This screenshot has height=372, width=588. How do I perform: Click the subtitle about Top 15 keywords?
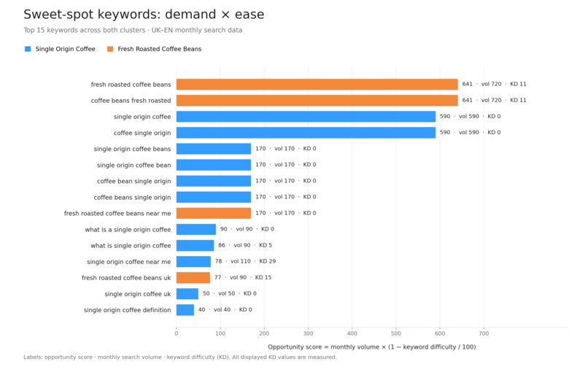tap(133, 30)
